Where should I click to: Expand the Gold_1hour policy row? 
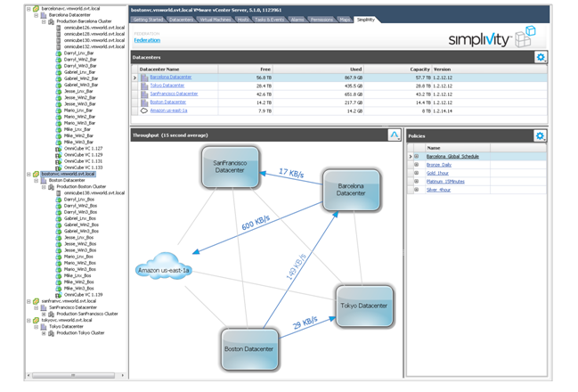(417, 173)
